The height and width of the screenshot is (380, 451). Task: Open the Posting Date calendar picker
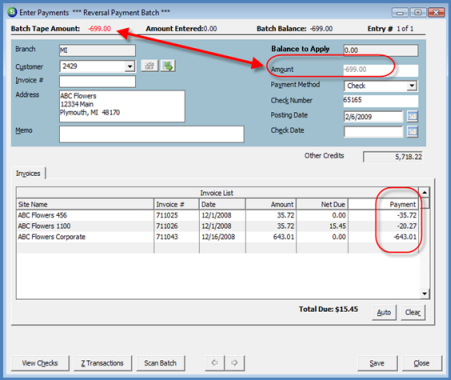pos(412,116)
